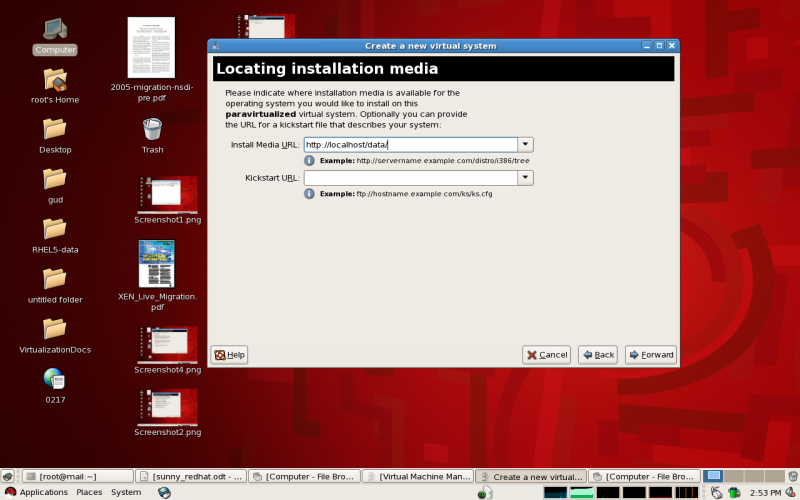Click the Create a new virtual taskbar button
This screenshot has width=800, height=500.
(531, 477)
